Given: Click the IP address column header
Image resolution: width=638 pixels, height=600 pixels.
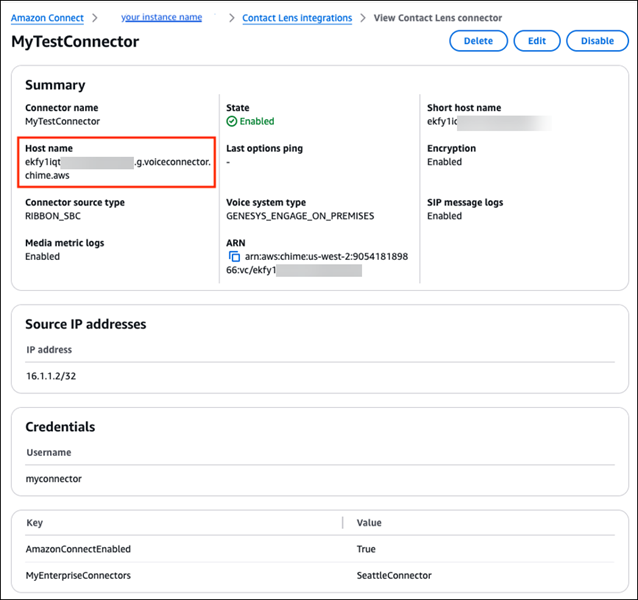Looking at the screenshot, I should click(x=49, y=350).
